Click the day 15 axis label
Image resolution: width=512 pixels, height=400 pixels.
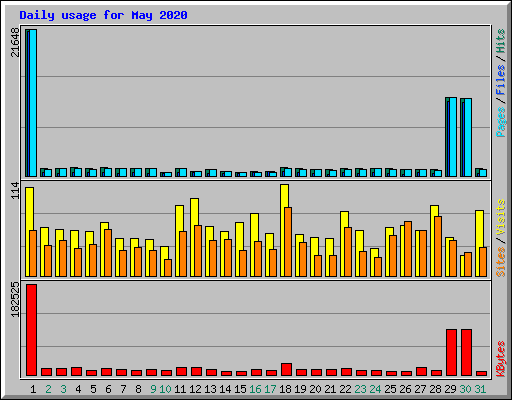[240, 389]
